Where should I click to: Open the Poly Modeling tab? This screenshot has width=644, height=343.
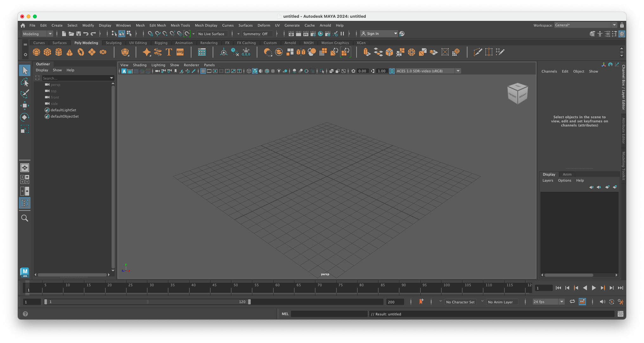(x=85, y=42)
